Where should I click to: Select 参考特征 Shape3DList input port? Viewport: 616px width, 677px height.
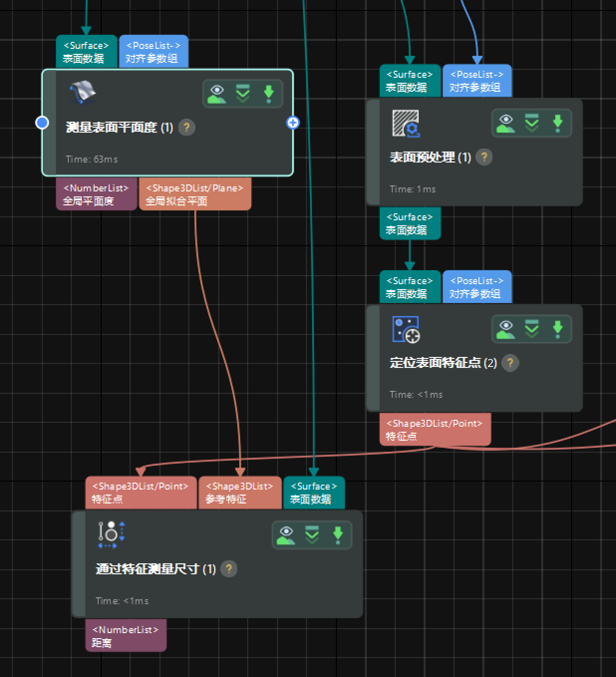pyautogui.click(x=240, y=493)
